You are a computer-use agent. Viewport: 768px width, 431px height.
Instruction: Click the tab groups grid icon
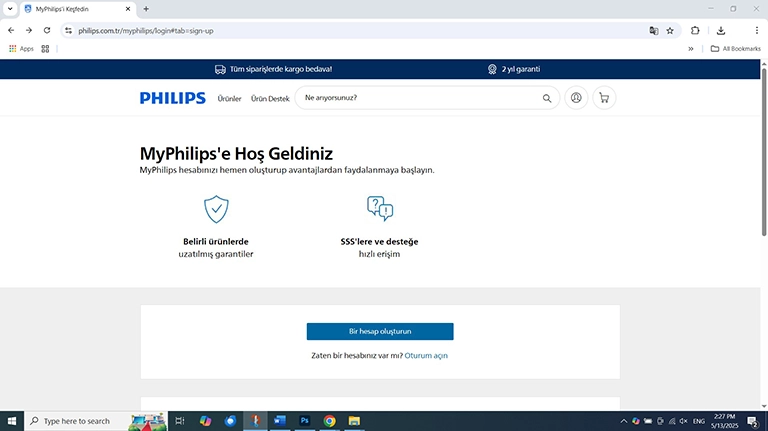pyautogui.click(x=45, y=48)
